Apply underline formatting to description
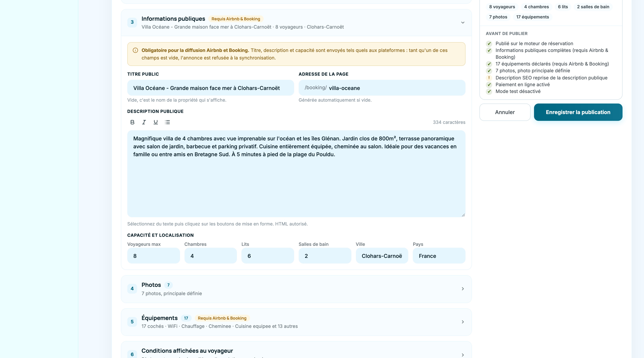Image resolution: width=644 pixels, height=358 pixels. [156, 122]
